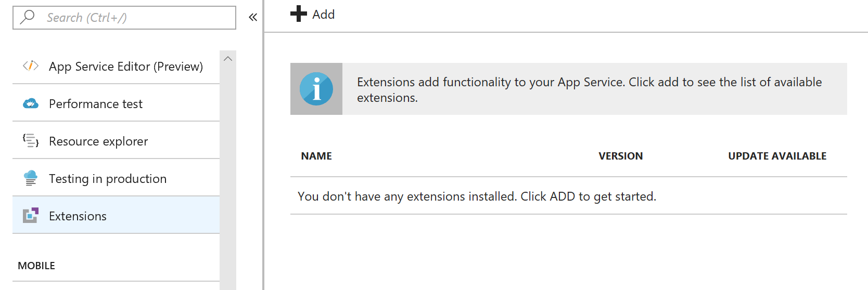Click the Resource explorer braces icon
Viewport: 868px width, 290px height.
[31, 140]
